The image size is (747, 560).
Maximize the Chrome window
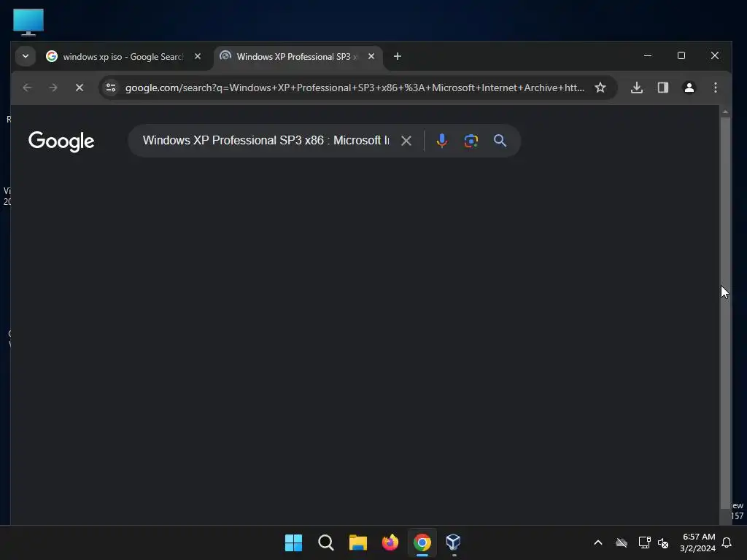coord(681,55)
